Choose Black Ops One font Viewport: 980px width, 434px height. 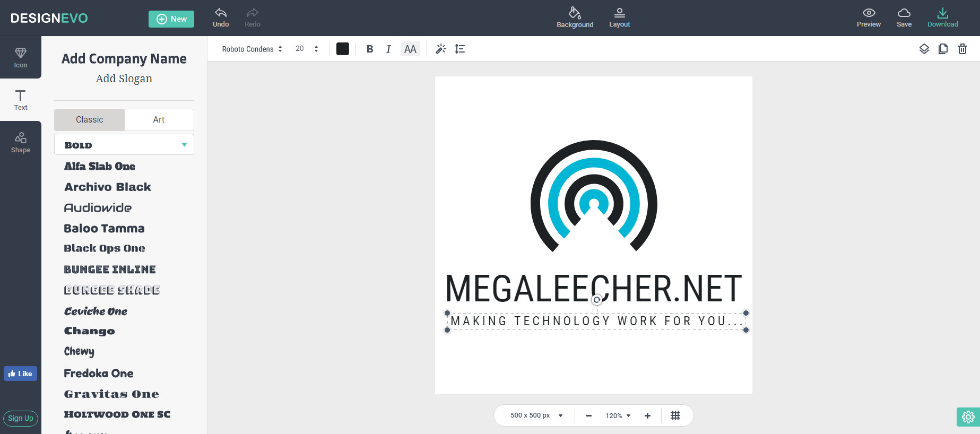coord(105,248)
